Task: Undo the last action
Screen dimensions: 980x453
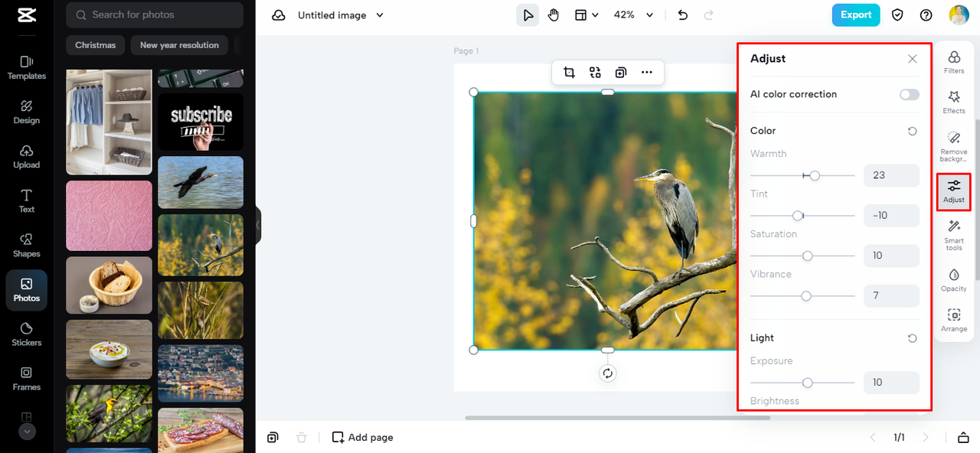Action: pyautogui.click(x=683, y=15)
